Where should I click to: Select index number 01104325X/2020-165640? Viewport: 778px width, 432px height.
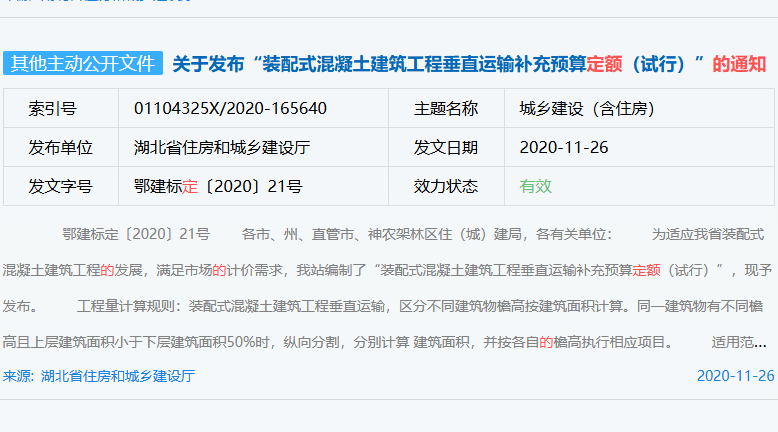tap(230, 108)
